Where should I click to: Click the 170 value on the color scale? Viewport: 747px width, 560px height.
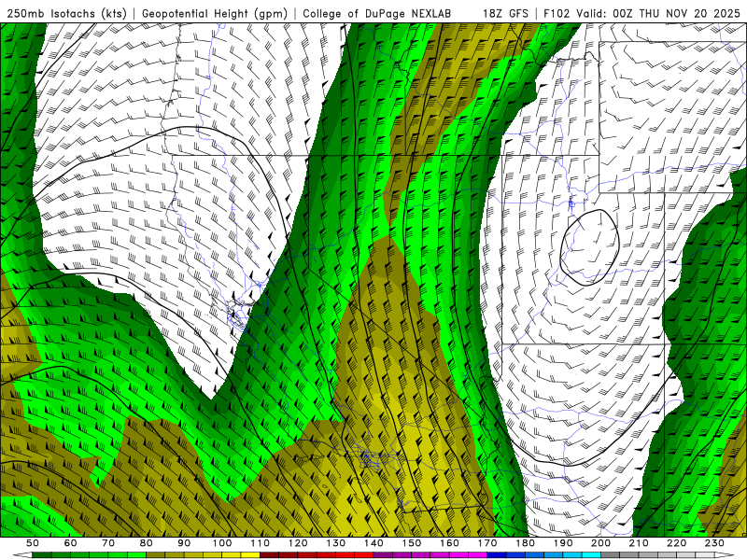[487, 543]
